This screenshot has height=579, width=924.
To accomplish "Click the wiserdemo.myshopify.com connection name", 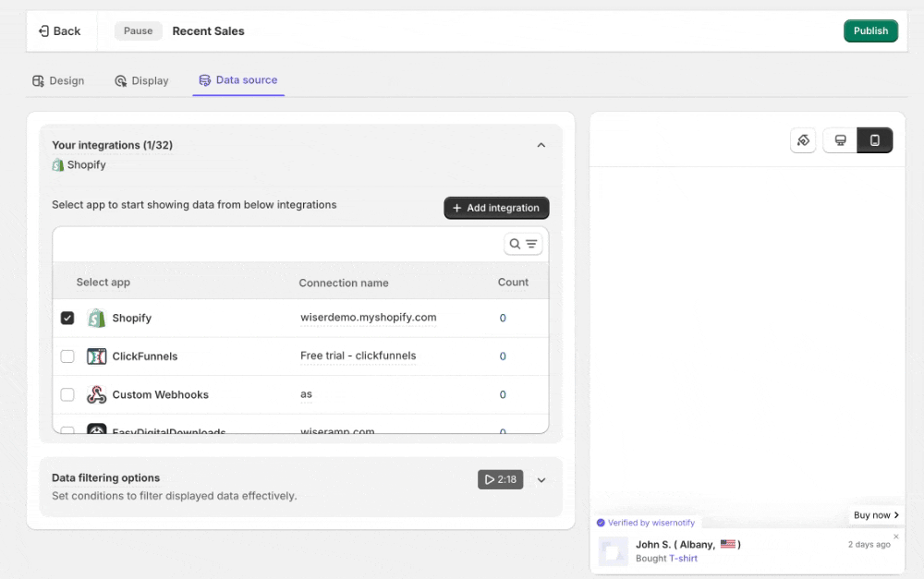I will click(x=369, y=318).
